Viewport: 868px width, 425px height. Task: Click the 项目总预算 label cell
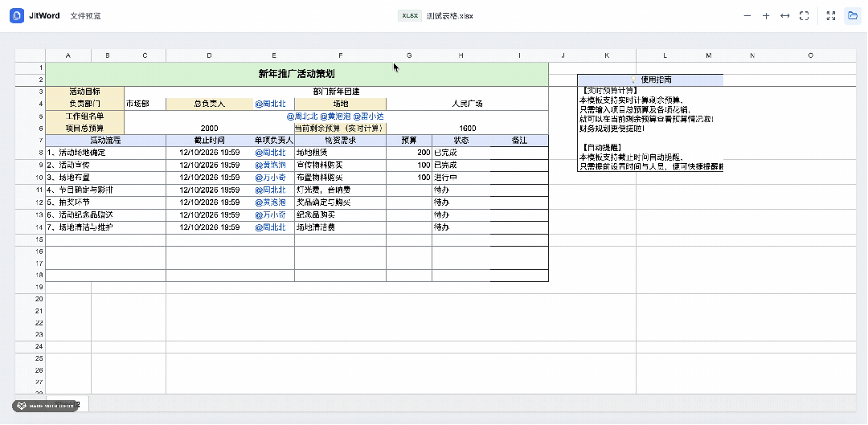84,129
